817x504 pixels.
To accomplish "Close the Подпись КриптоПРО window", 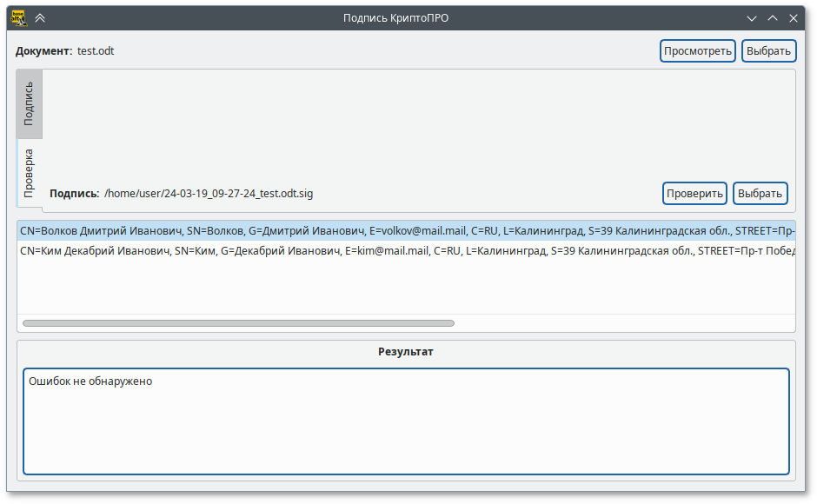I will (794, 17).
